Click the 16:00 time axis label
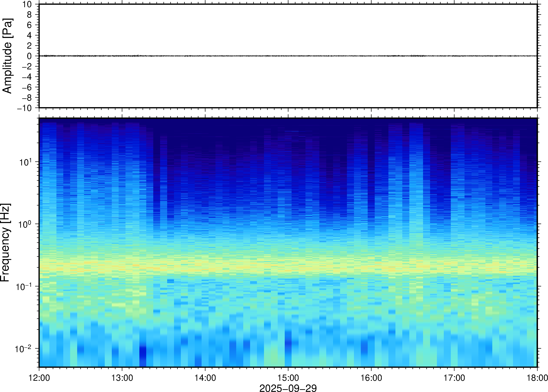This screenshot has width=548, height=392. [x=371, y=378]
